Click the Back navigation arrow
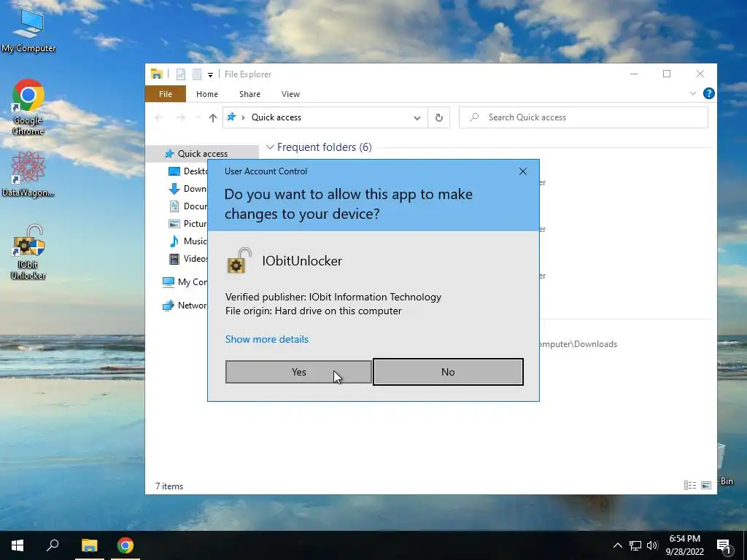Image resolution: width=747 pixels, height=560 pixels. point(159,117)
